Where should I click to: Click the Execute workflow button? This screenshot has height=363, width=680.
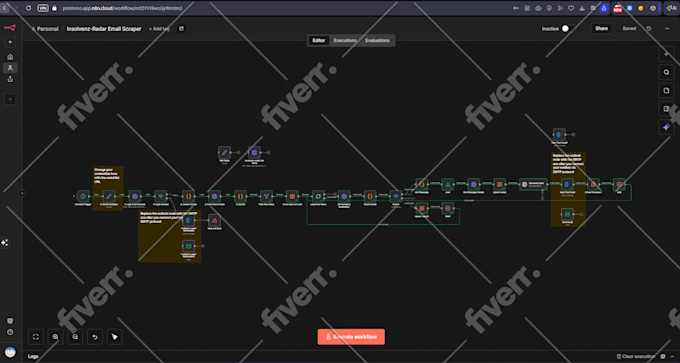(x=351, y=337)
